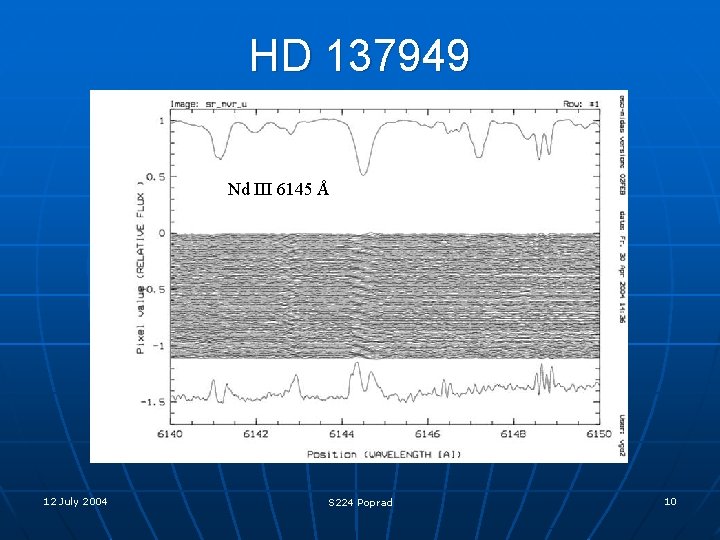Click the x-axis tick label "6142"

256,434
